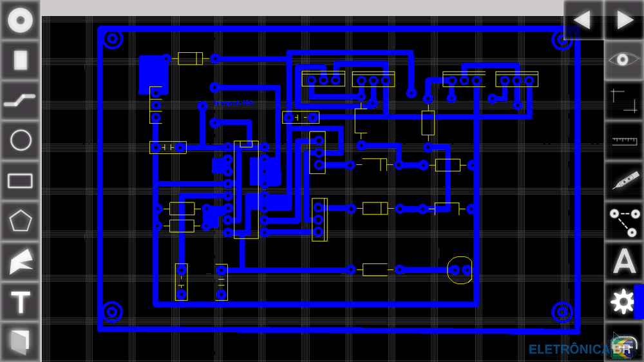Select the rectangular SMD pad tool
Screen dimensions: 644x362
(20, 60)
